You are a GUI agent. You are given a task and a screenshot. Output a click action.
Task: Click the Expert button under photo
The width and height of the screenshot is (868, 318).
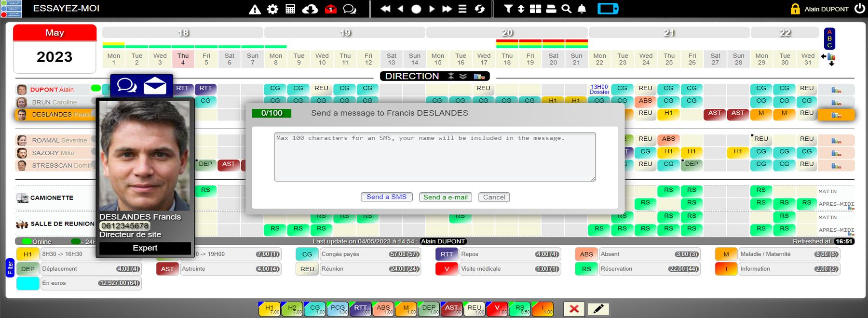(145, 248)
